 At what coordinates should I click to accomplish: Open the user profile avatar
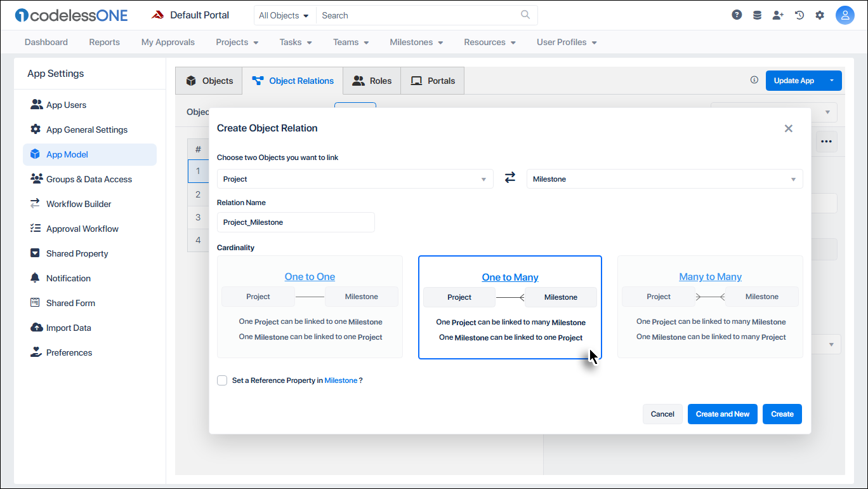click(x=845, y=14)
